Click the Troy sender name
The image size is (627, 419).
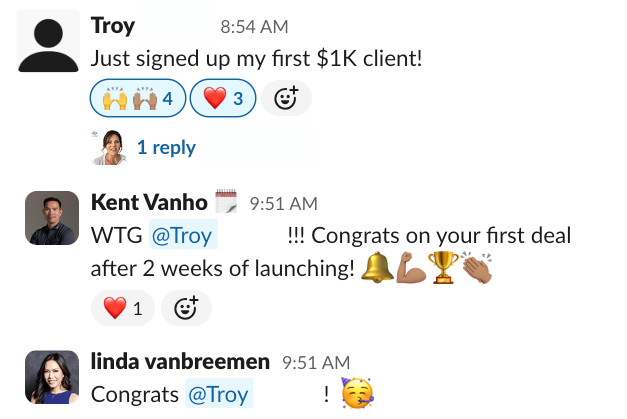[113, 26]
